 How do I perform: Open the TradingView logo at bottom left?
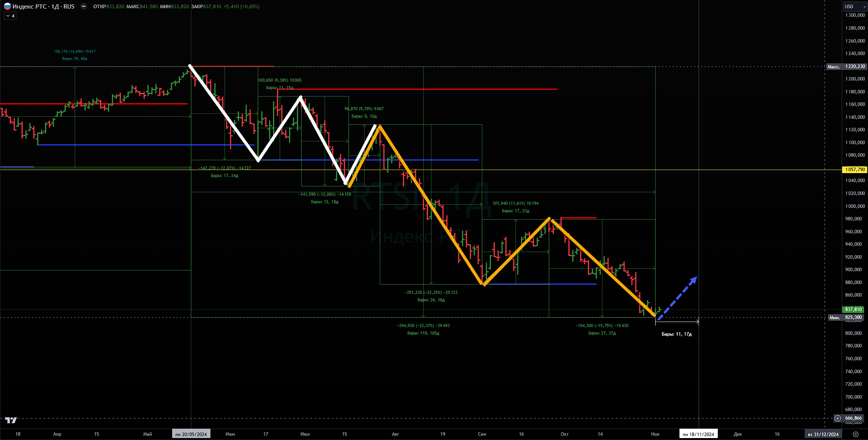[x=11, y=420]
